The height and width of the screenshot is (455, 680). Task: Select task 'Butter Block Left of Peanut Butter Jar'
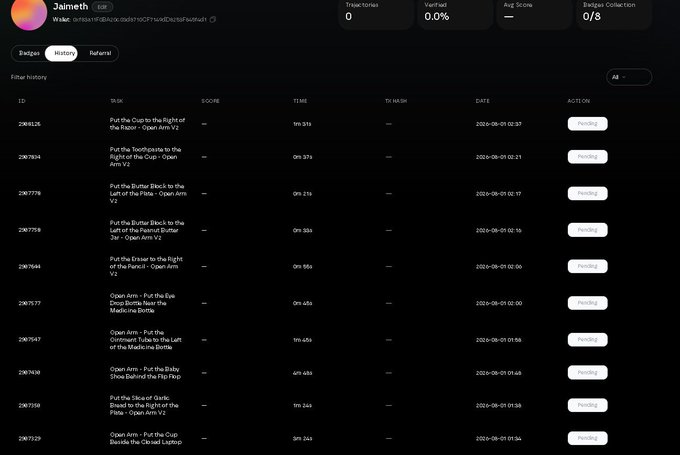(x=147, y=230)
